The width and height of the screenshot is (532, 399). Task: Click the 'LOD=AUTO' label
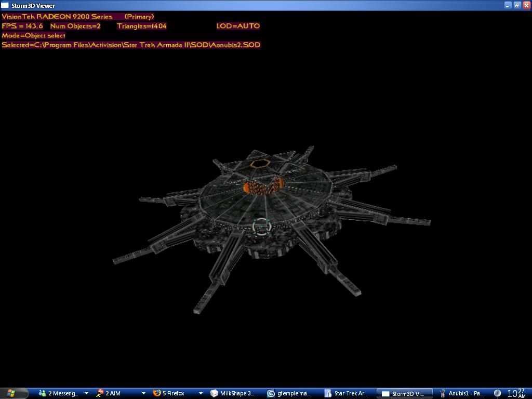[x=238, y=26]
